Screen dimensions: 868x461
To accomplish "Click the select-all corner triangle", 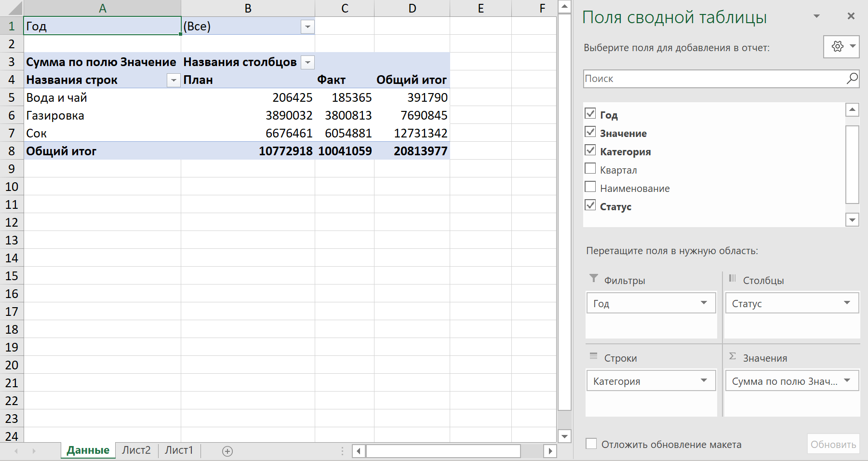I will [16, 9].
